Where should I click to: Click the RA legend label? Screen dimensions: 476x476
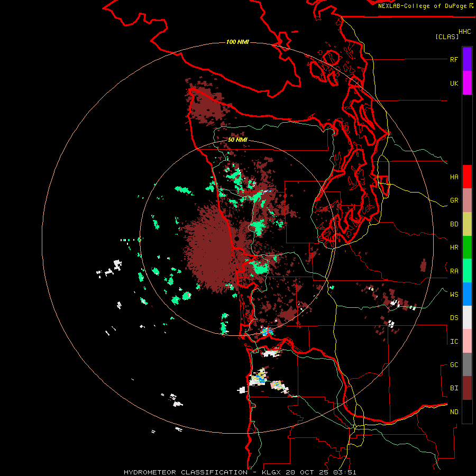pyautogui.click(x=454, y=271)
